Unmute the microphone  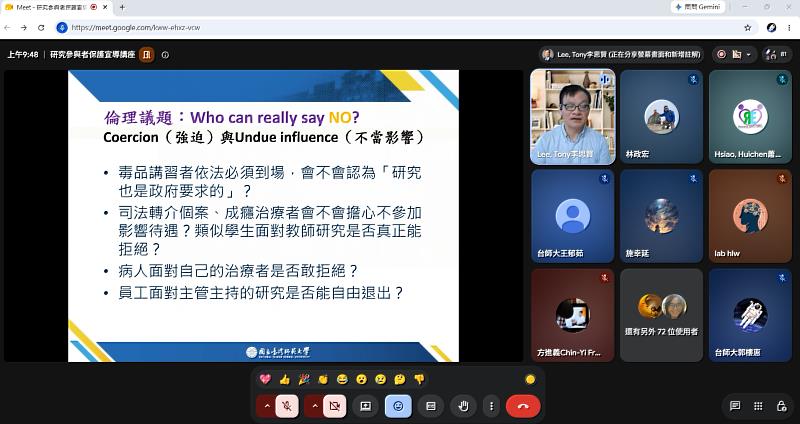pyautogui.click(x=287, y=406)
